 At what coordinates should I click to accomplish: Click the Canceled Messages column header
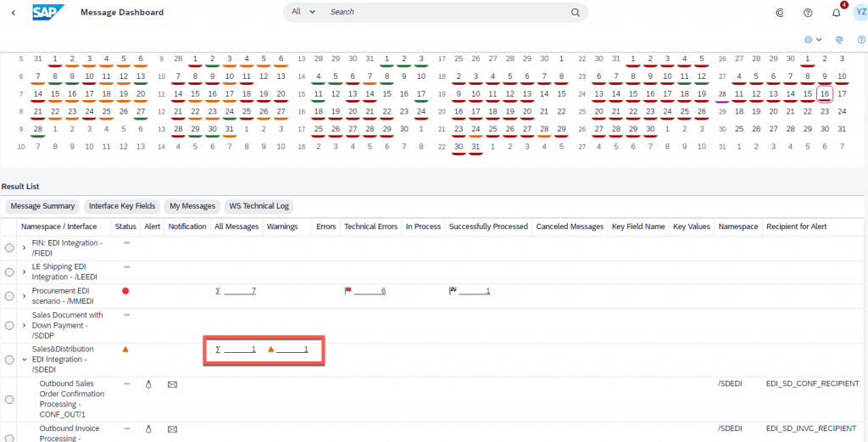pos(570,227)
